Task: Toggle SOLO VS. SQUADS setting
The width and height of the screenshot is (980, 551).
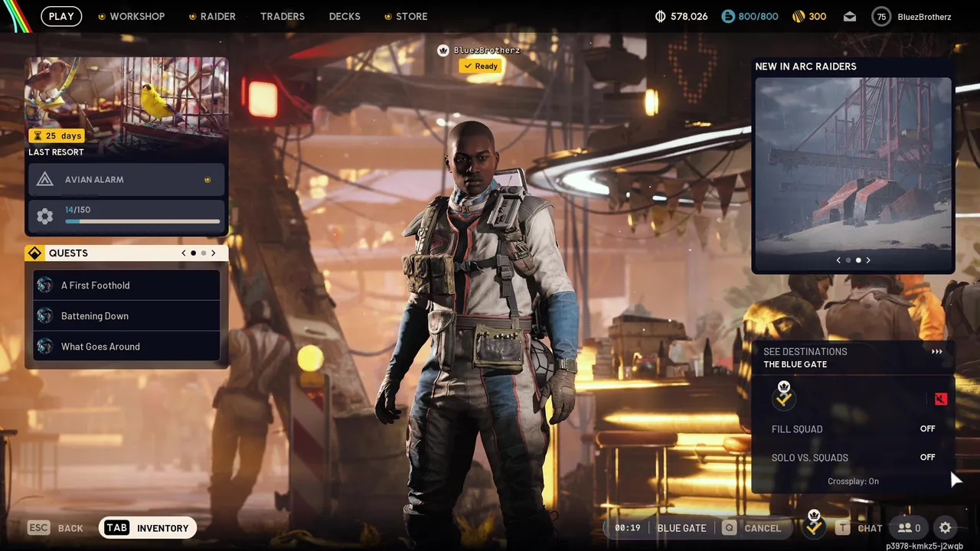Action: pyautogui.click(x=853, y=458)
